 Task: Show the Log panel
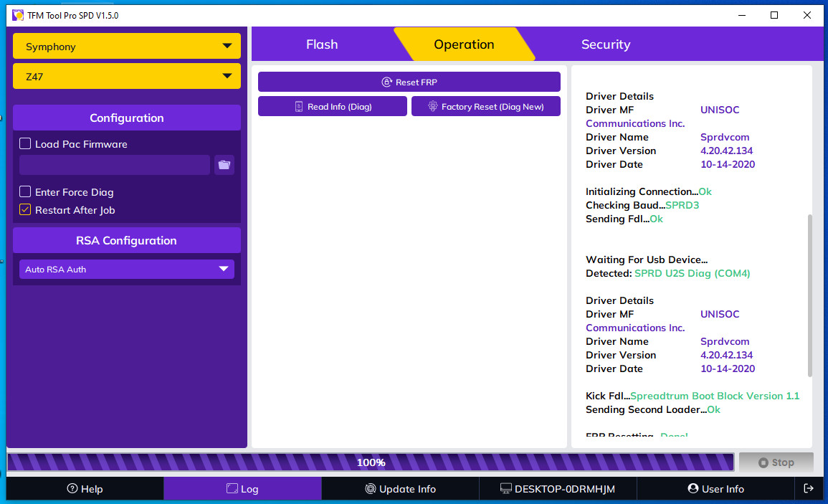tap(242, 489)
